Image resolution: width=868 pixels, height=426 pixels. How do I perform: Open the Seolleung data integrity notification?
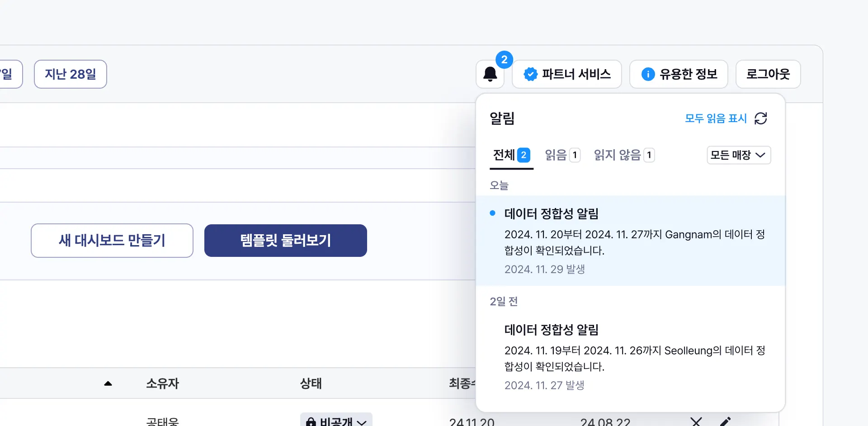(x=630, y=357)
